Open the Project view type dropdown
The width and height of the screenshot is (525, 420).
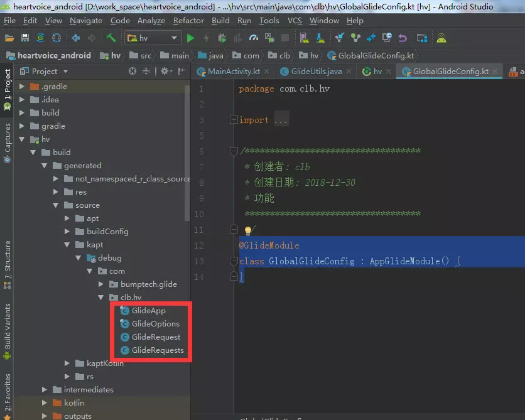tap(45, 72)
